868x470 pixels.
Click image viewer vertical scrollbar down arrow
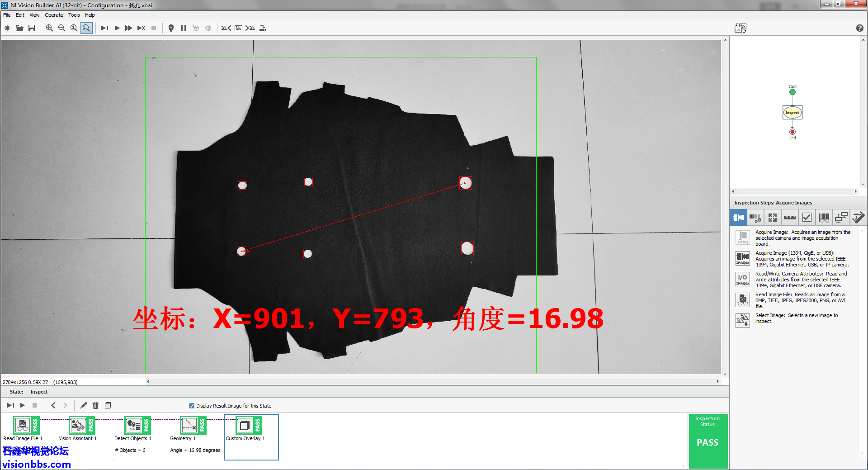pos(725,374)
